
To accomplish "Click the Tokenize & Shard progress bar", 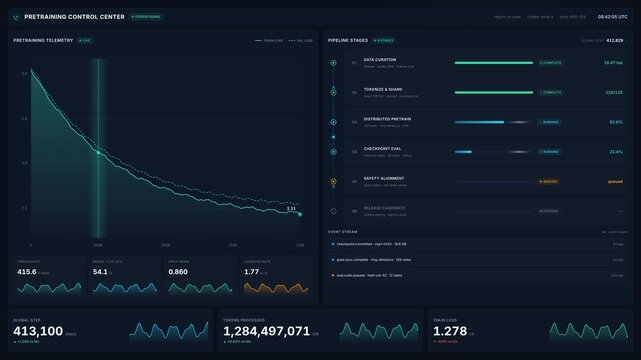I will tap(494, 92).
